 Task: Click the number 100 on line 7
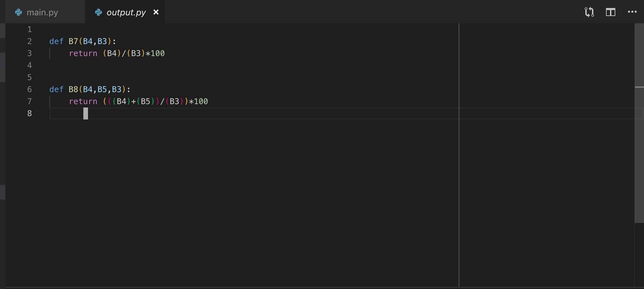coord(201,101)
